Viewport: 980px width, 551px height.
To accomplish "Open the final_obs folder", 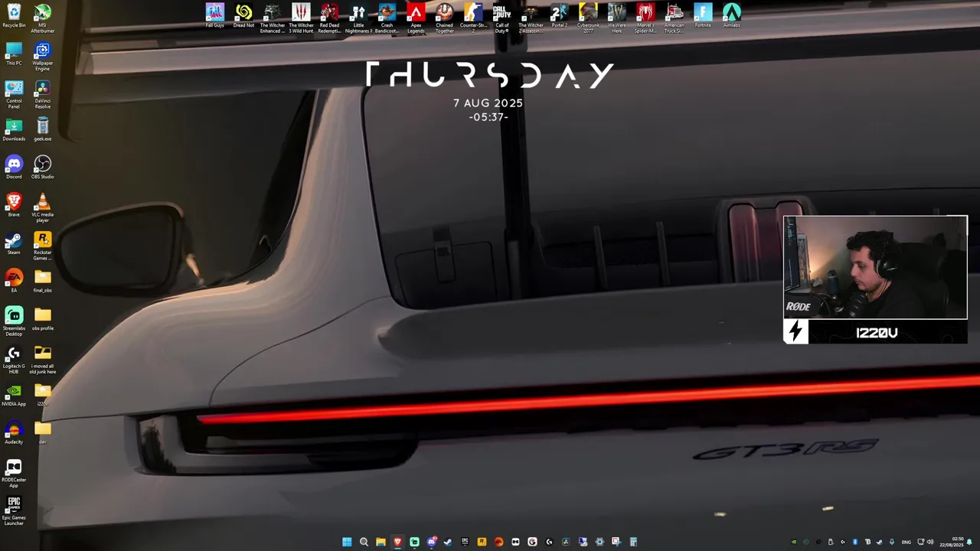I will coord(43,281).
